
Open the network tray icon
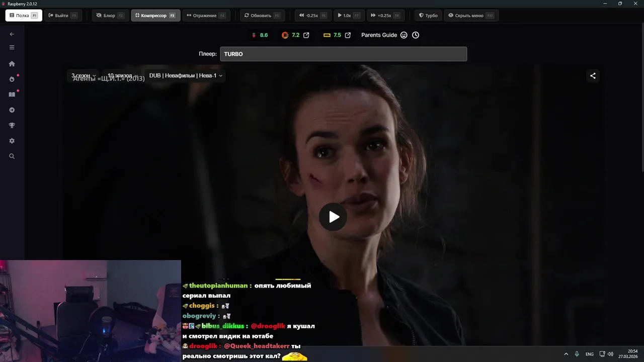(x=602, y=354)
